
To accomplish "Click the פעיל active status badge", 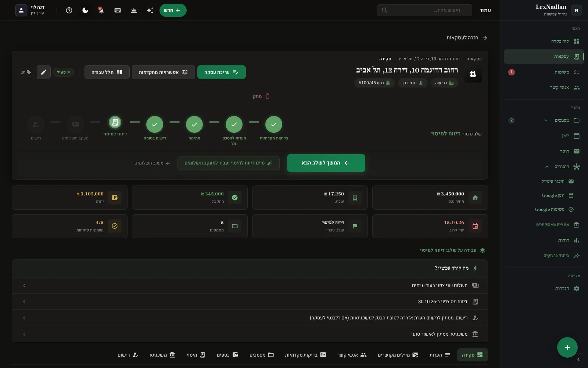I will [x=63, y=72].
